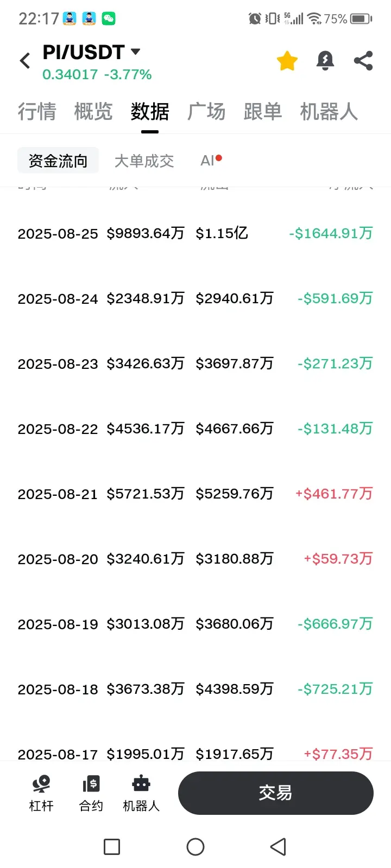
Task: Switch to the 行情 tab
Action: pyautogui.click(x=37, y=112)
